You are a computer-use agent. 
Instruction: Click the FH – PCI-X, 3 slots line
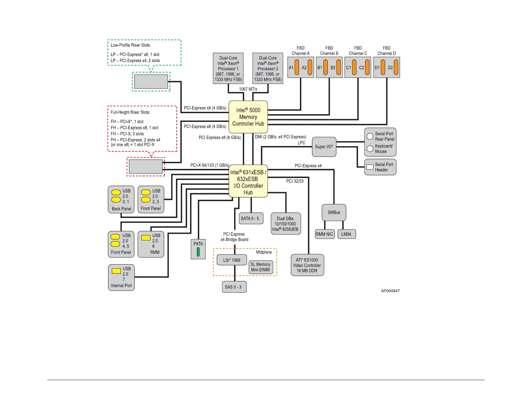pyautogui.click(x=127, y=134)
